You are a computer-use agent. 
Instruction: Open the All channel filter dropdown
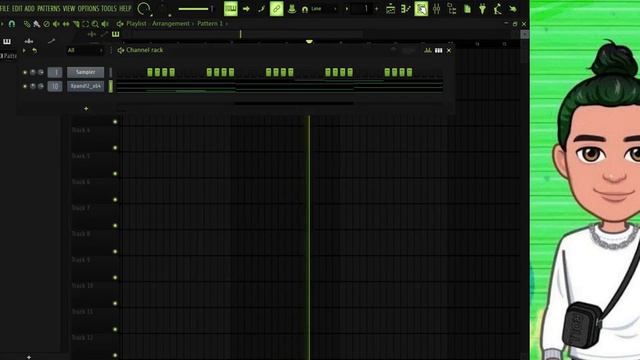click(85, 50)
